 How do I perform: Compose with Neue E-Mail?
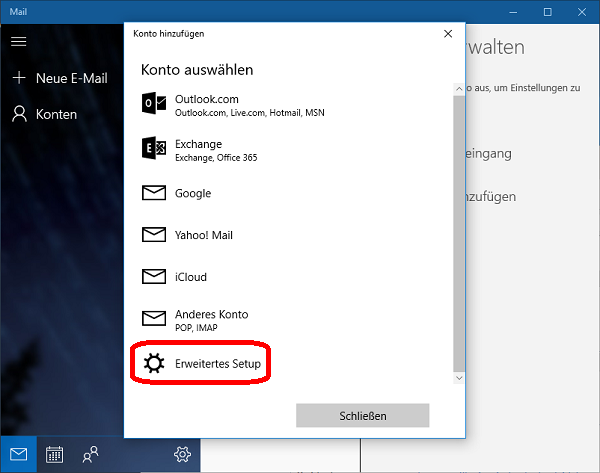(x=60, y=78)
